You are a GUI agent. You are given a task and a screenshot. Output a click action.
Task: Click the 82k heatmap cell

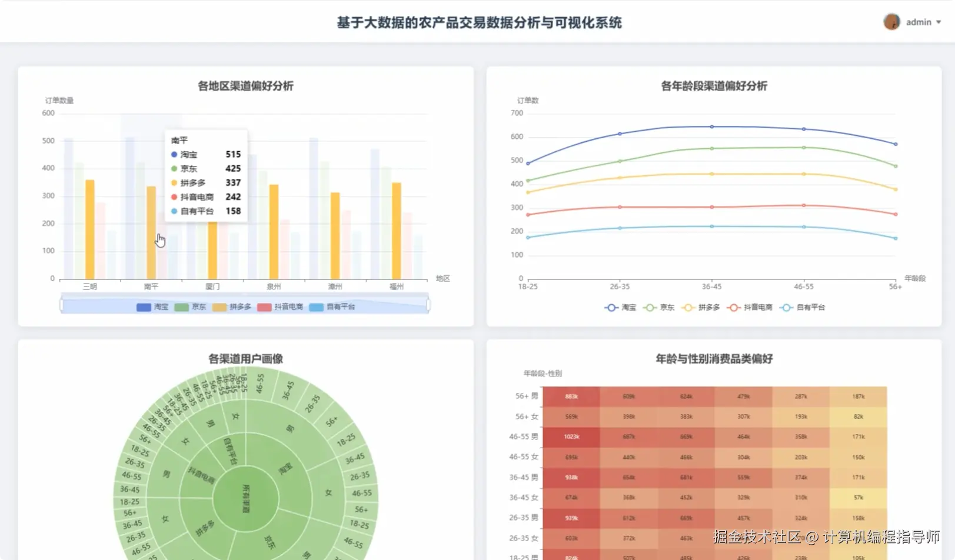pos(858,417)
